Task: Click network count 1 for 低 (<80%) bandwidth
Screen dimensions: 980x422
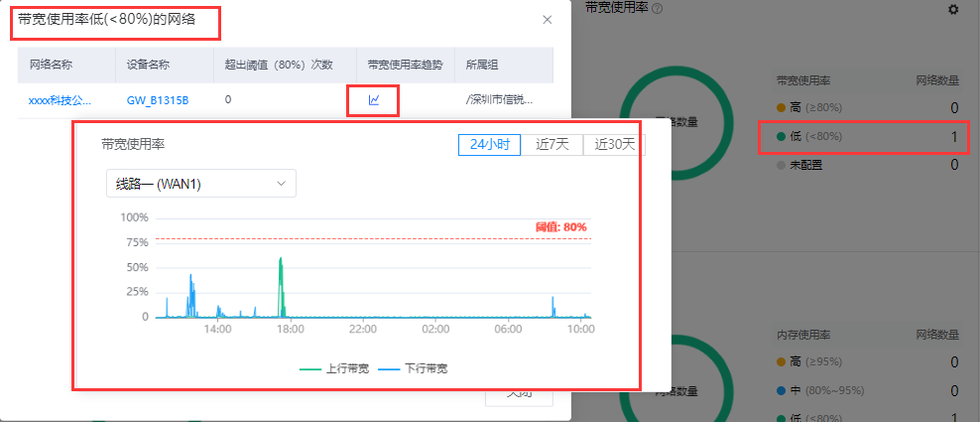Action: [x=953, y=136]
